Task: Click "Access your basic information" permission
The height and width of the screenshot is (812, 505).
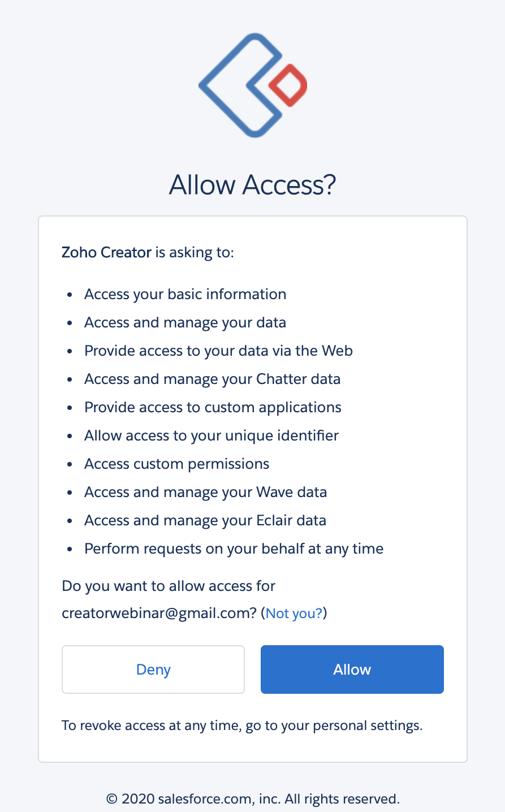Action: point(185,295)
